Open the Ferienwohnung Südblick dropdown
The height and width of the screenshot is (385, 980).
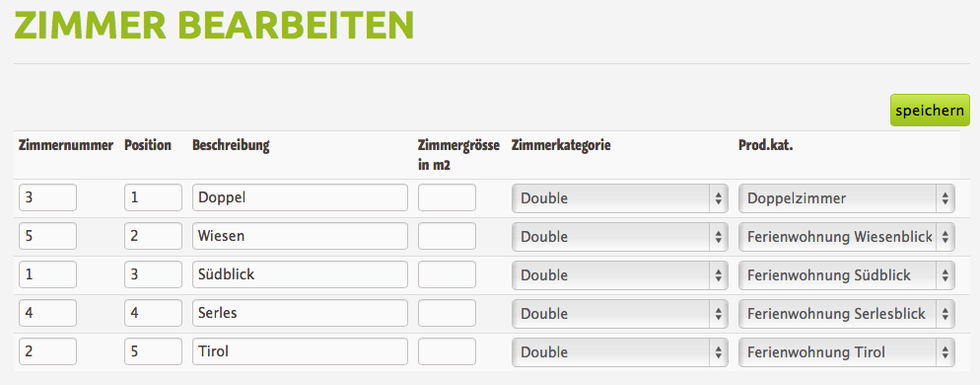[846, 274]
